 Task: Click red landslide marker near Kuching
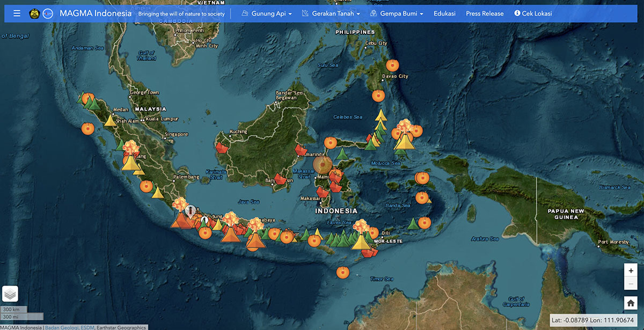click(222, 149)
